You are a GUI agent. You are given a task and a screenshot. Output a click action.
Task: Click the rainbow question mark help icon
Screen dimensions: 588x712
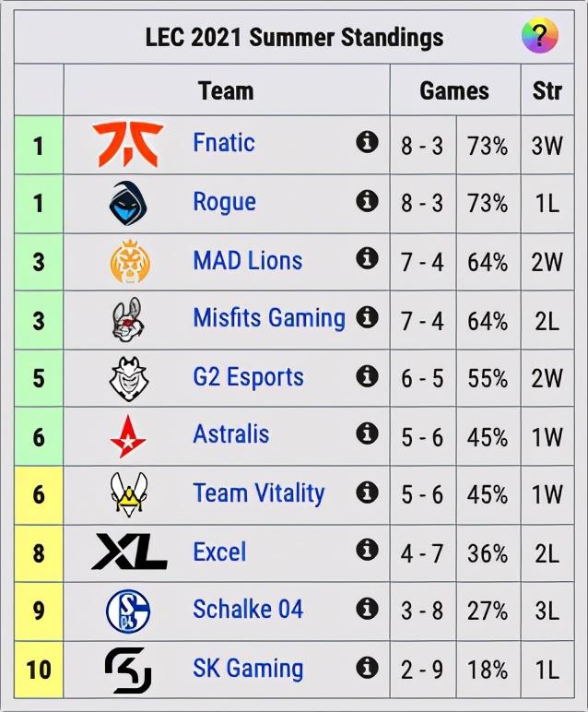[539, 35]
